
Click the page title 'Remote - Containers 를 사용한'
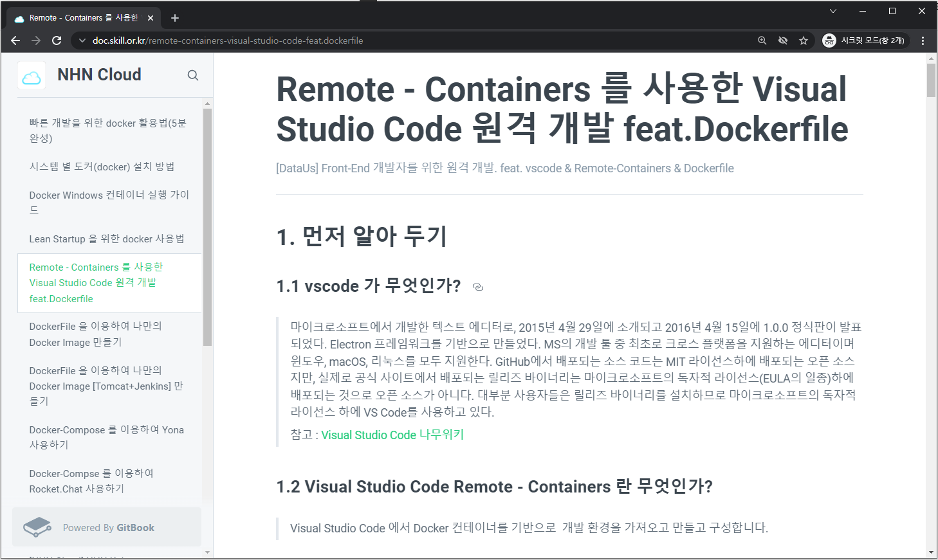pyautogui.click(x=562, y=109)
